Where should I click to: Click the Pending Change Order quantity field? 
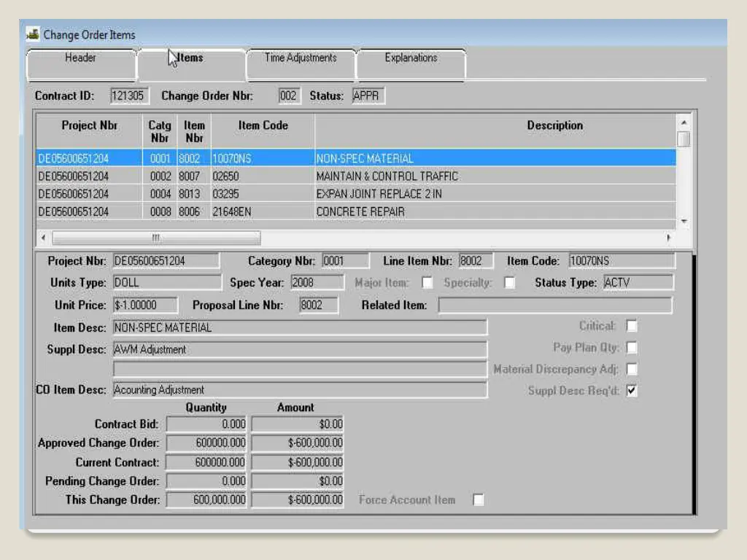[206, 481]
